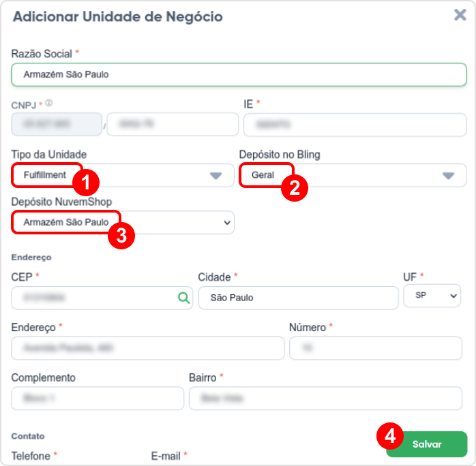Click the CNPJ info icon

49,104
